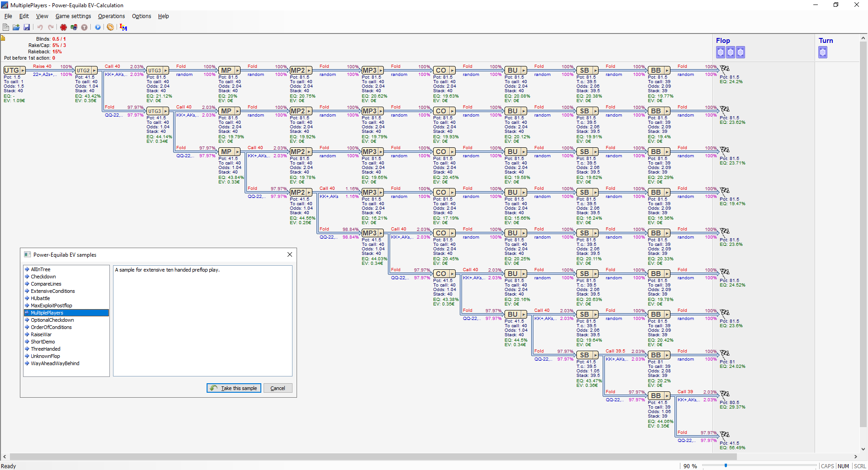Click the grey T chip toolbar icon
This screenshot has width=868, height=470.
click(84, 28)
